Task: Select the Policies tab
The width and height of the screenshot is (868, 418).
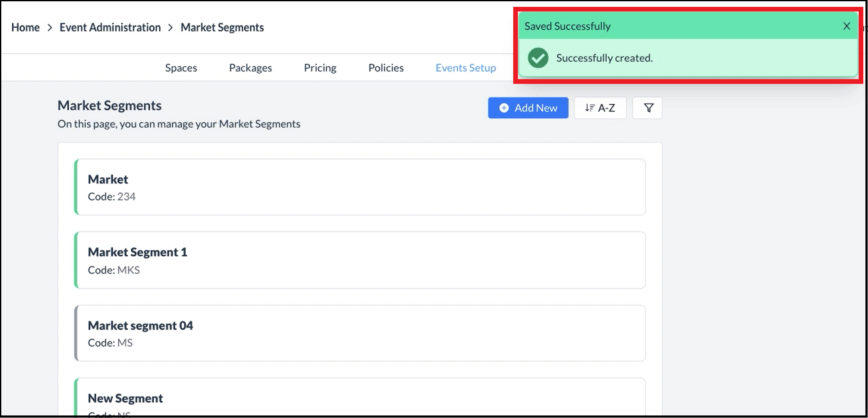Action: point(386,68)
